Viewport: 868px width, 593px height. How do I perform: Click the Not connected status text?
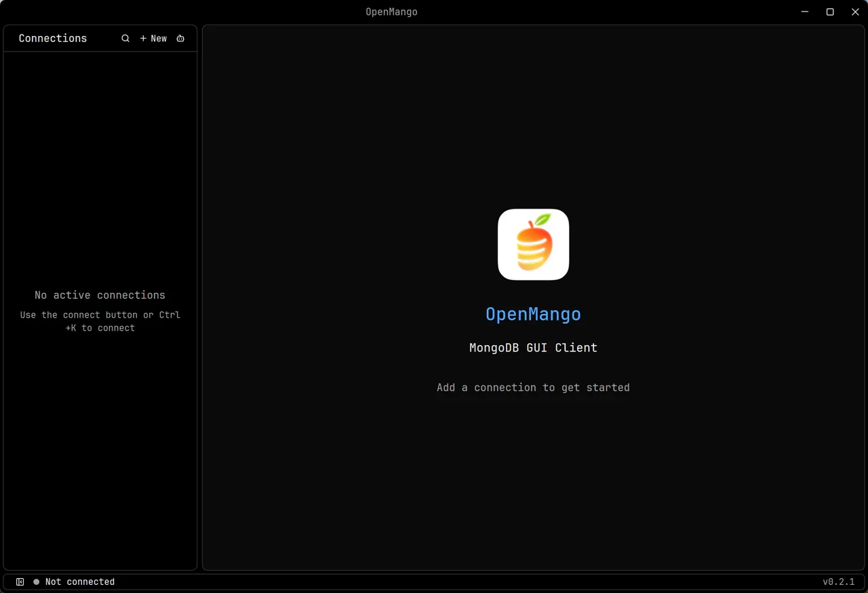[80, 582]
